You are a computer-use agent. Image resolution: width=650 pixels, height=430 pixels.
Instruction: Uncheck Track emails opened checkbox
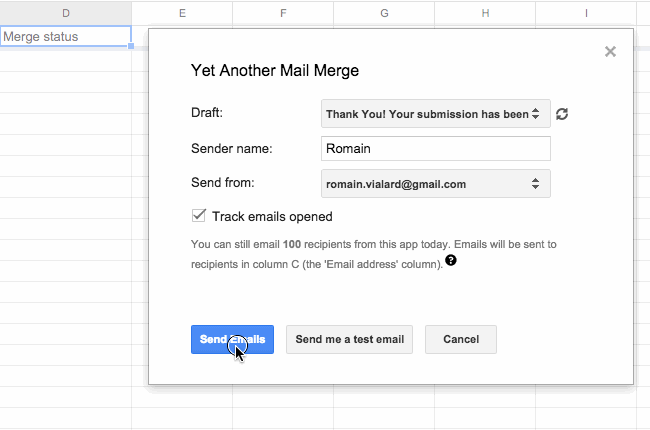(199, 216)
